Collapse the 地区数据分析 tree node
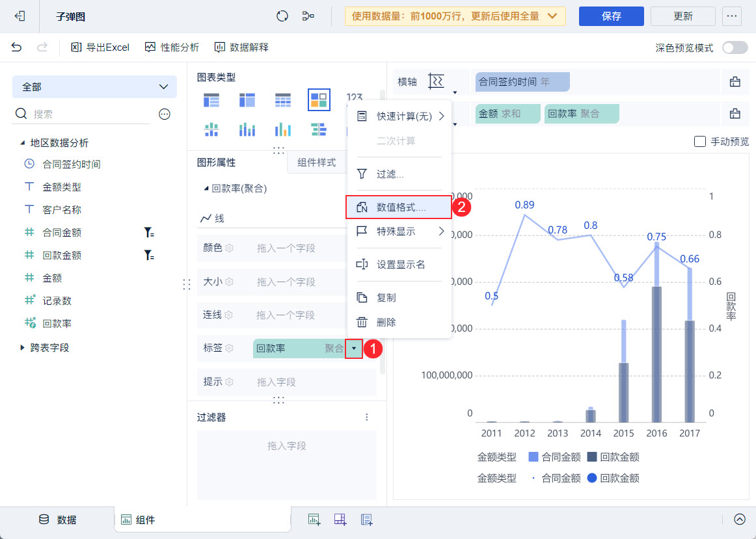The height and width of the screenshot is (539, 756). (22, 143)
